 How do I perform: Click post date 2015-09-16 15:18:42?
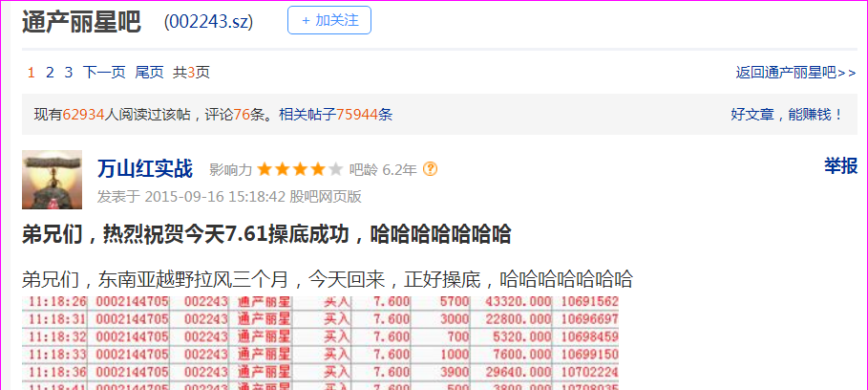coord(215,197)
